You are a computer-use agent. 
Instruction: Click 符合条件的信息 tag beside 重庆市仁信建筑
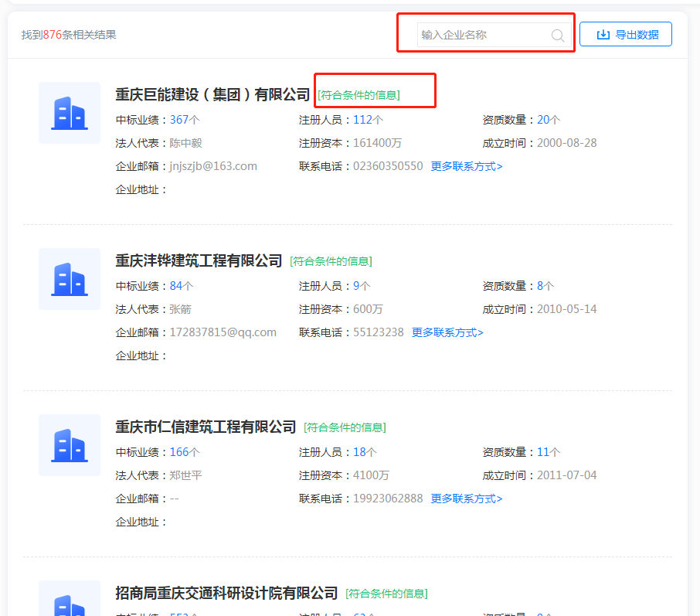pyautogui.click(x=345, y=427)
